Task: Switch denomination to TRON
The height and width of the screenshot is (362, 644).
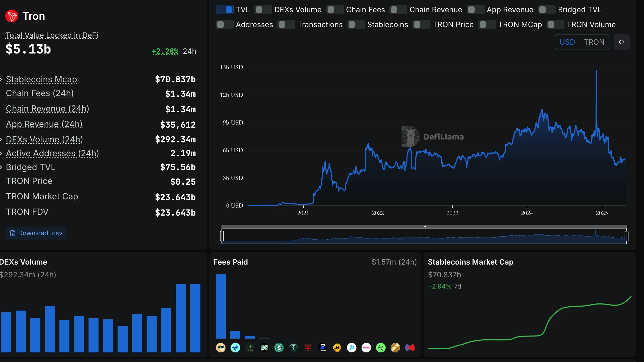Action: pyautogui.click(x=594, y=42)
